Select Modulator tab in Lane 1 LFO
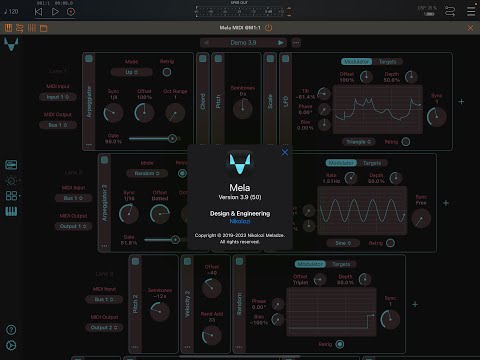The width and height of the screenshot is (480, 360). click(356, 62)
